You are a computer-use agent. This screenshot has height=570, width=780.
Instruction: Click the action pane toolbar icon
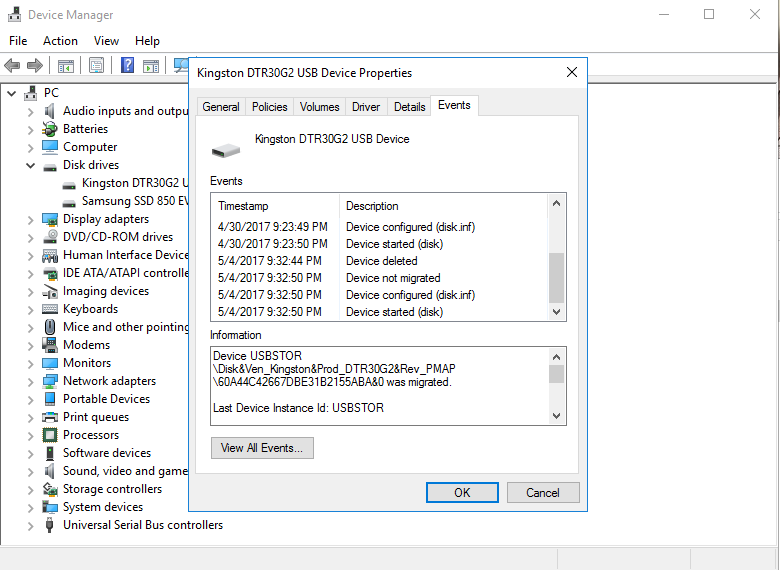151,65
